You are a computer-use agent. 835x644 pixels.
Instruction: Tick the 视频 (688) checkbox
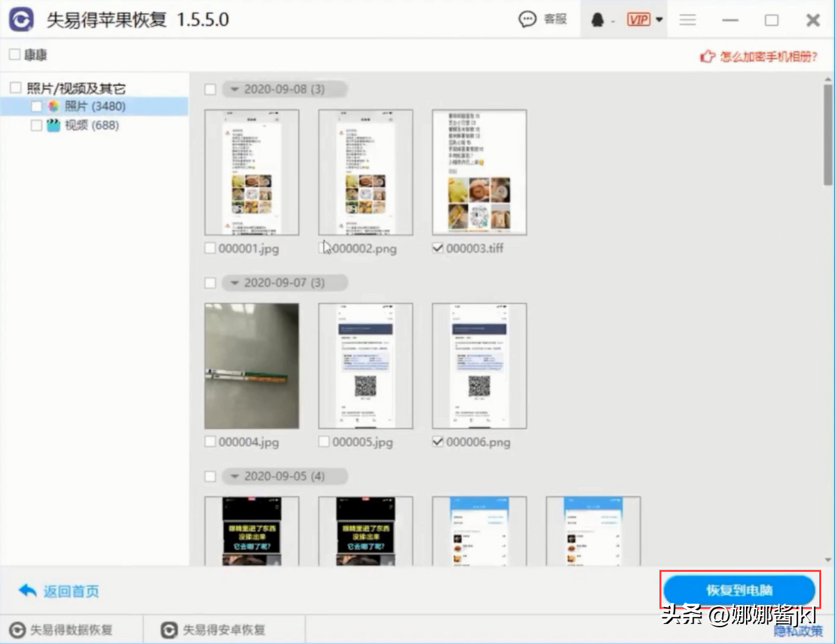click(37, 125)
